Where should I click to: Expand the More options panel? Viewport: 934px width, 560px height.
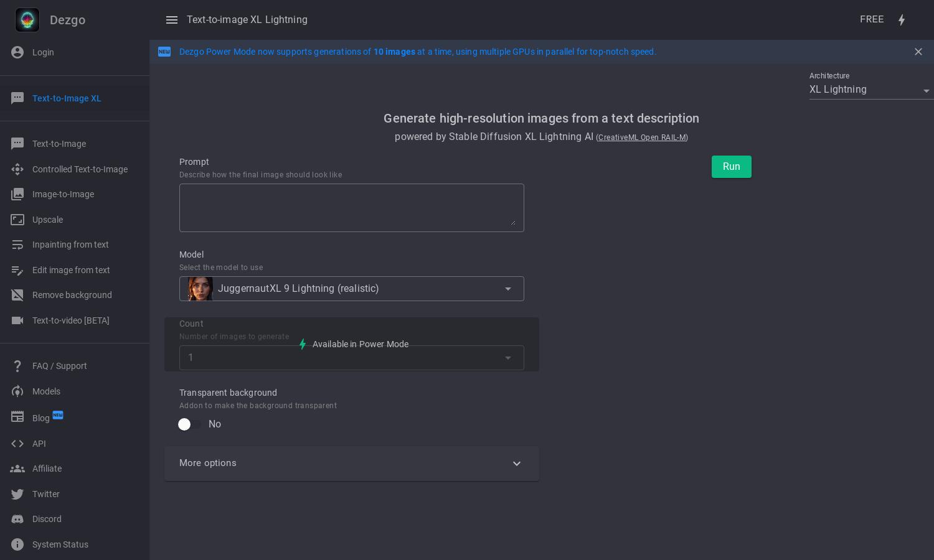click(x=352, y=464)
